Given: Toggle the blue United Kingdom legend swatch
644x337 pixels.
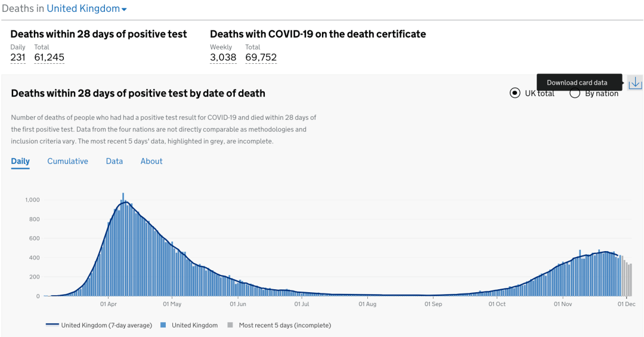Looking at the screenshot, I should click(163, 325).
